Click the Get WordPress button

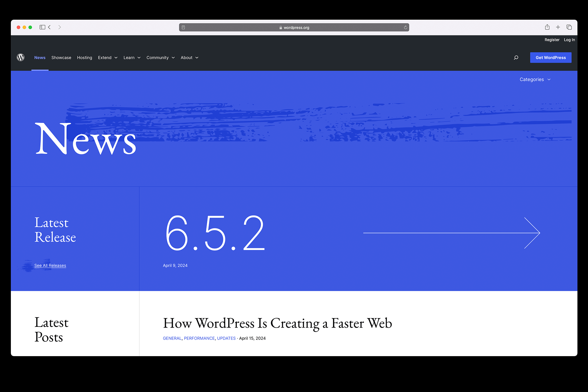click(x=551, y=58)
